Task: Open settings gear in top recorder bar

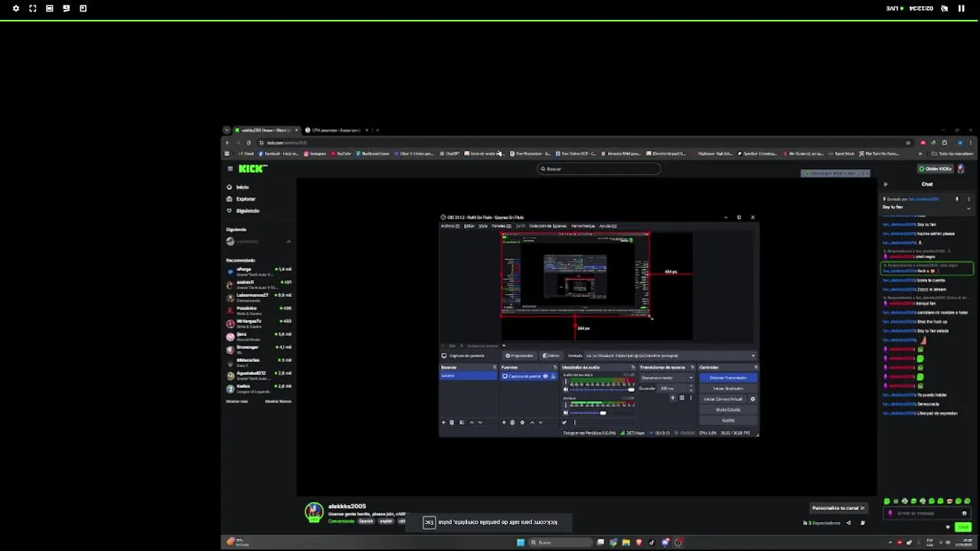Action: 16,8
